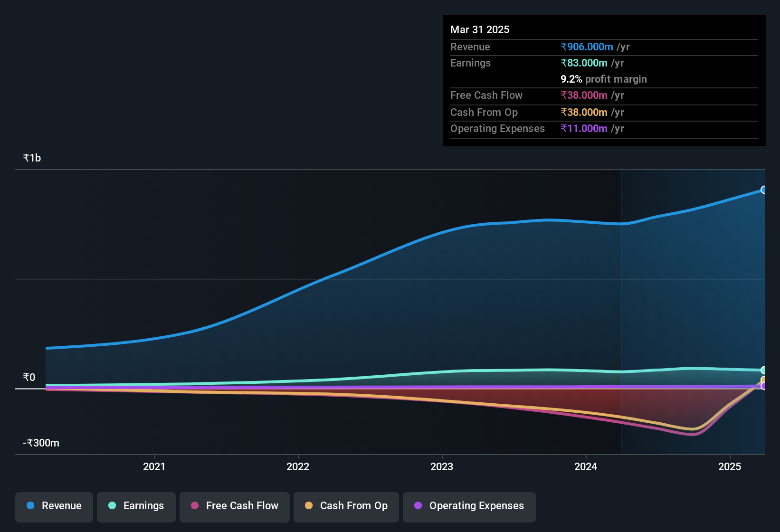Screen dimensions: 780x532
Task: Toggle the Cash From Op legend button
Action: (x=346, y=506)
